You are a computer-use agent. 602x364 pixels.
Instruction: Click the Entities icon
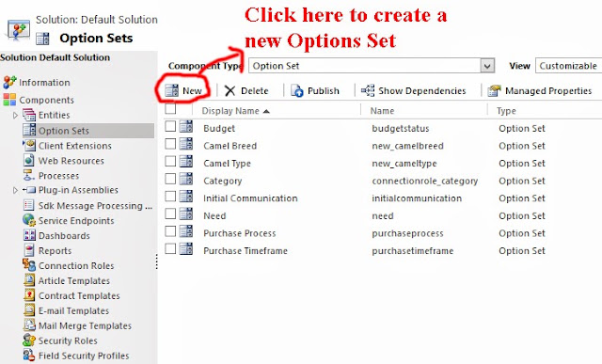coord(29,115)
